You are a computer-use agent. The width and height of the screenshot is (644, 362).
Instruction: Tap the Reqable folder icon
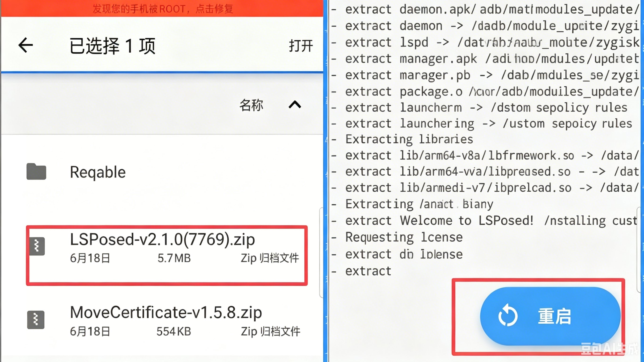(36, 172)
